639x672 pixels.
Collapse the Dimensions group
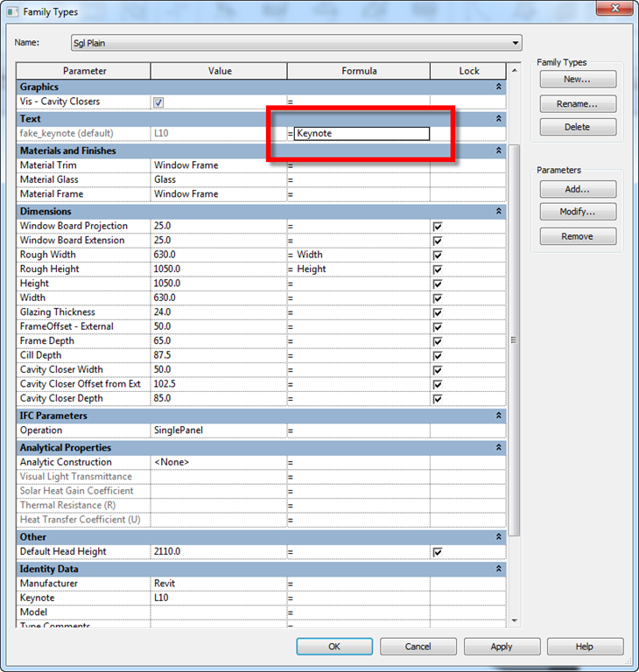498,212
